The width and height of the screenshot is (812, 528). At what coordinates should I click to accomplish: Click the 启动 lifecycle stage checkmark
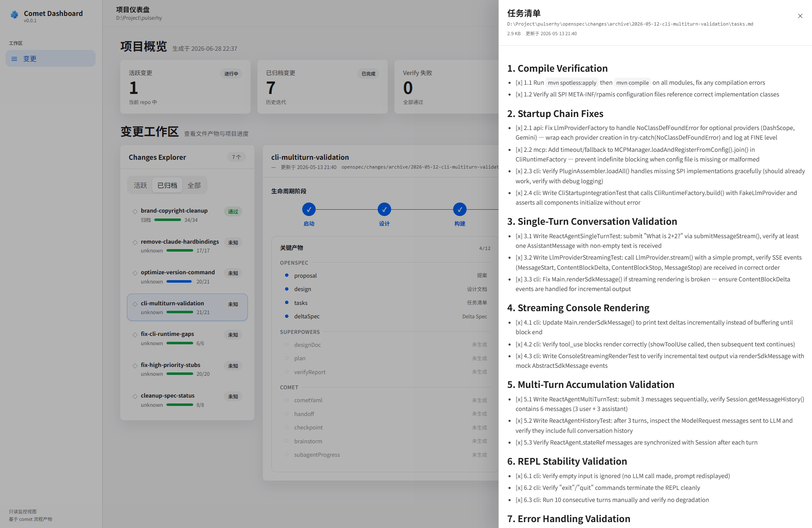309,209
